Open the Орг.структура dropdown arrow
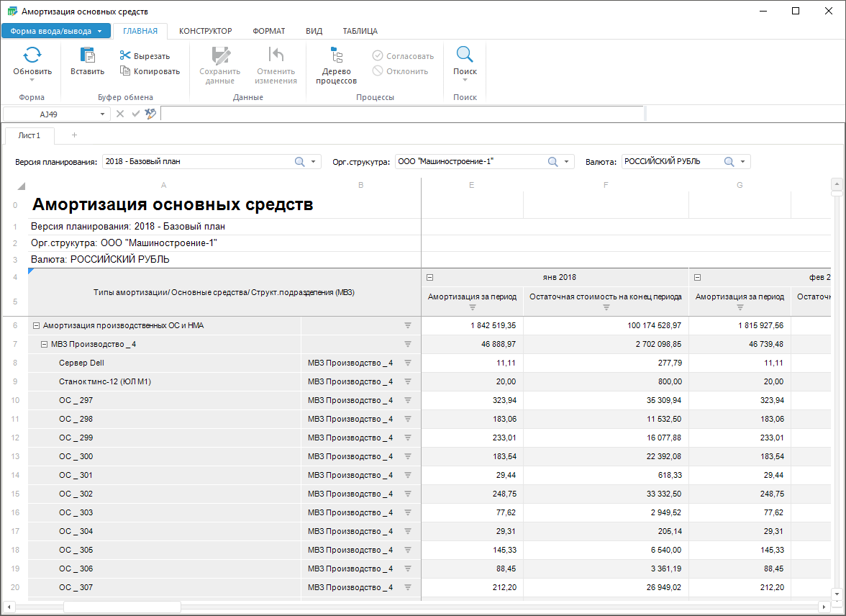 point(566,162)
